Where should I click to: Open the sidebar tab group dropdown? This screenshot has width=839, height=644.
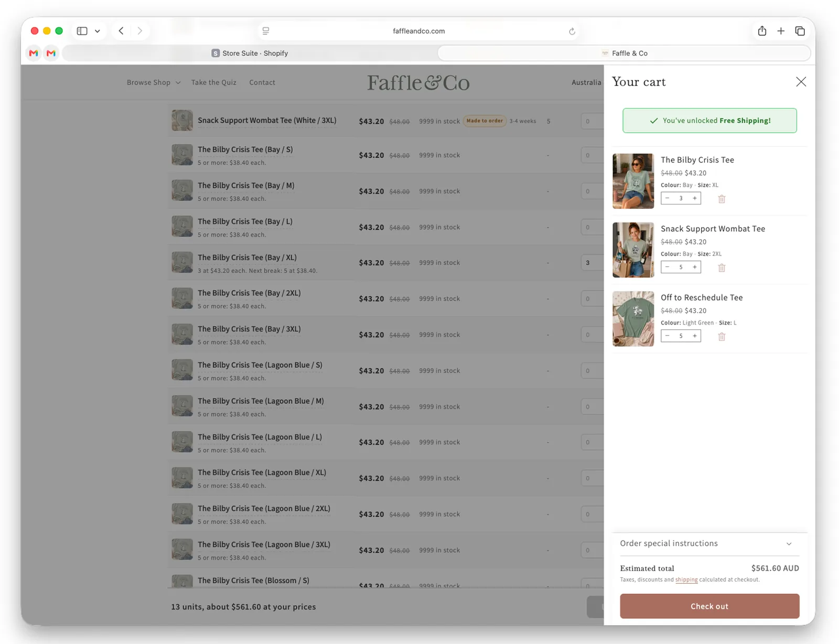pos(98,31)
